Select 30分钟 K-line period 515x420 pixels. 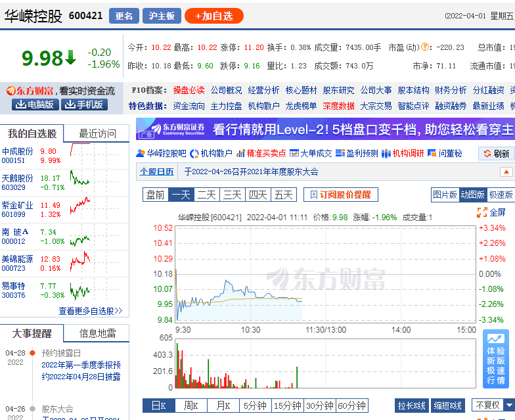(x=320, y=406)
